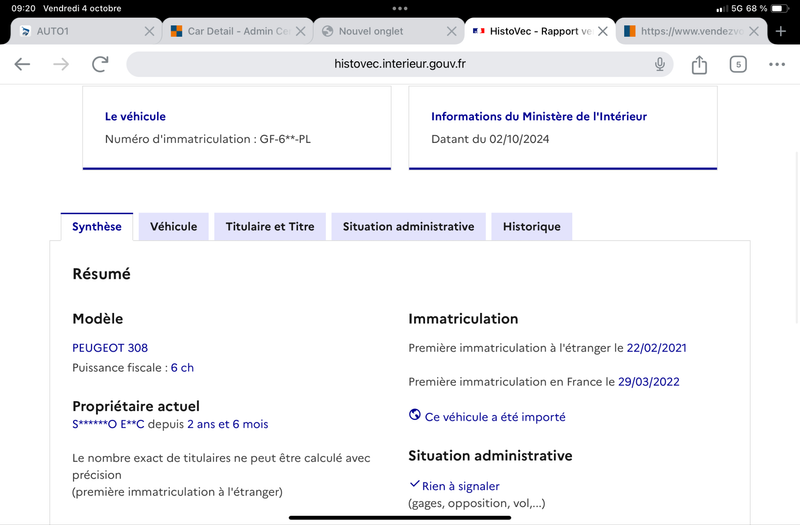Viewport: 800px width, 525px height.
Task: Close the Car Detail - Admin tab
Action: coord(301,32)
